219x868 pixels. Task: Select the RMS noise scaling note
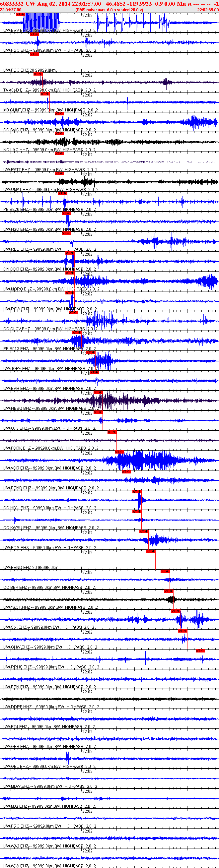point(109,10)
